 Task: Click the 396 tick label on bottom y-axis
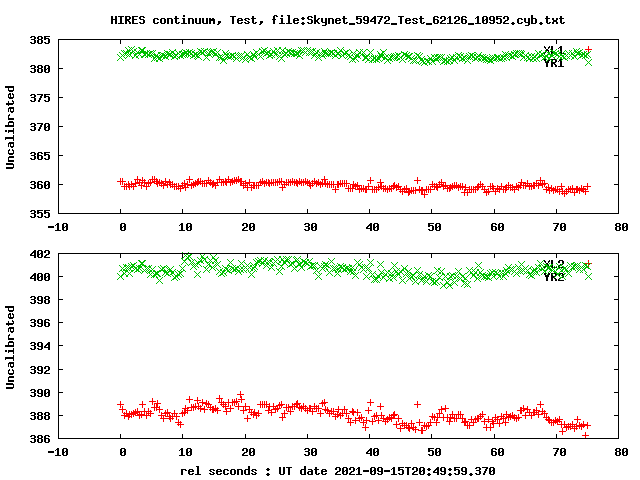[x=40, y=323]
